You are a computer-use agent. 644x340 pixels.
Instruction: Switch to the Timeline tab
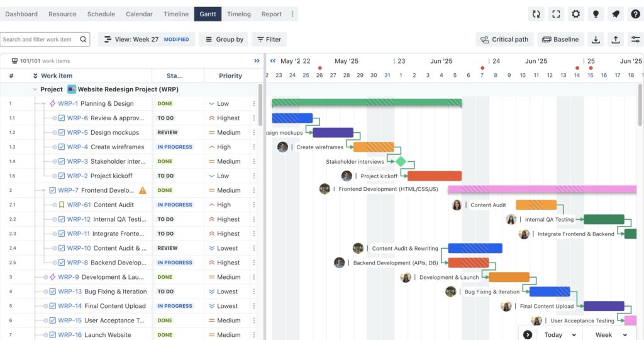tap(176, 14)
